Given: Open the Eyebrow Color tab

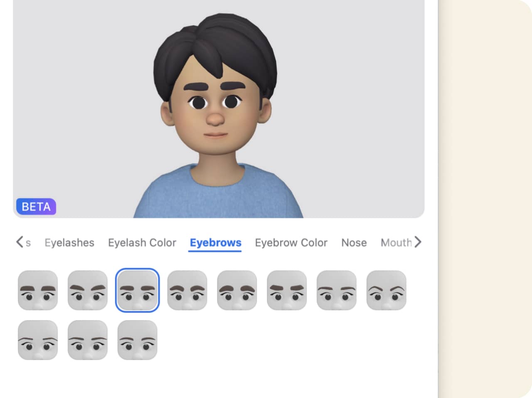Looking at the screenshot, I should coord(291,243).
